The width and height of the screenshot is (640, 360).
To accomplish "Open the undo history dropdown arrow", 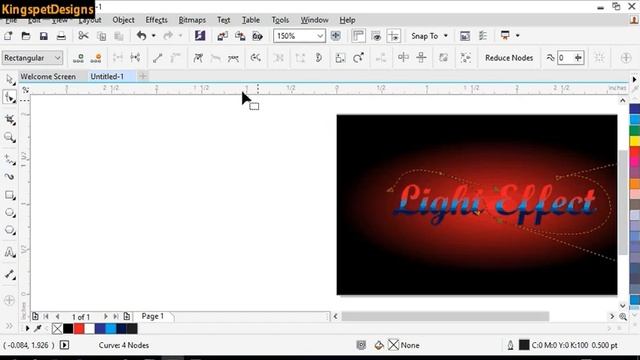I will point(153,36).
